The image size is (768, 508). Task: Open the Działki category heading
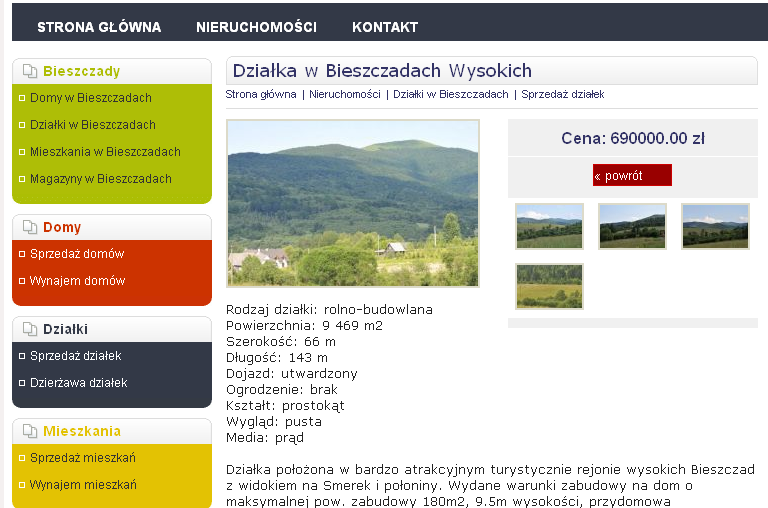click(x=65, y=329)
